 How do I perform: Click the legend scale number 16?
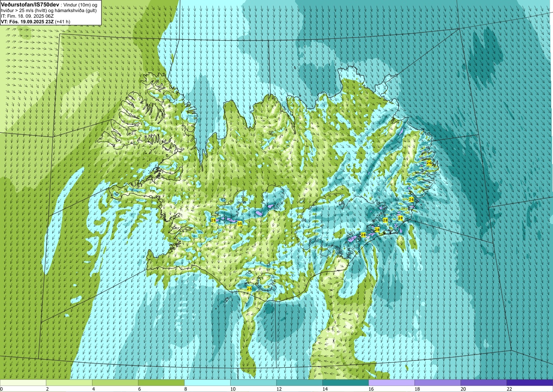click(372, 389)
